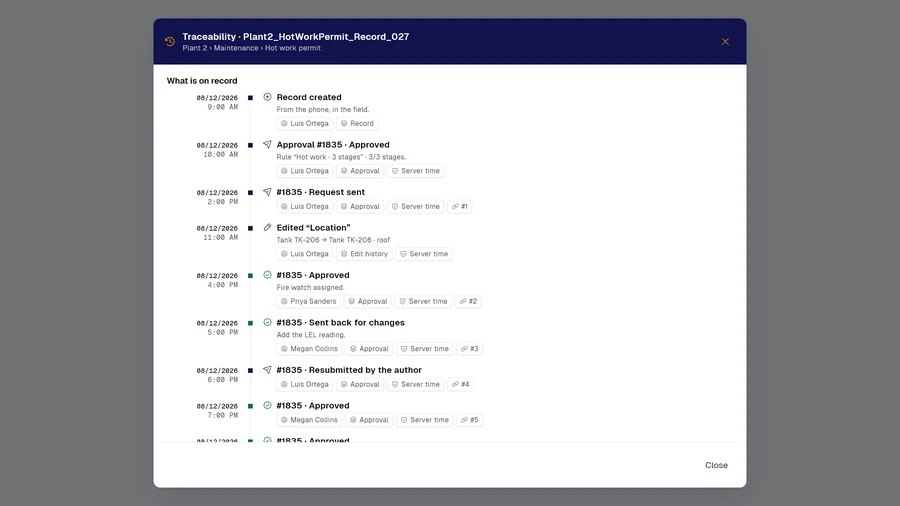Click "#1835 · Resubmitted by the author" title
This screenshot has height=506, width=900.
pos(349,370)
